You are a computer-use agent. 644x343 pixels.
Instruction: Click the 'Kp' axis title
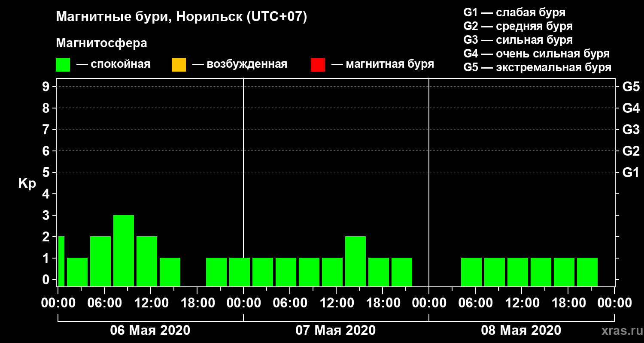click(27, 184)
